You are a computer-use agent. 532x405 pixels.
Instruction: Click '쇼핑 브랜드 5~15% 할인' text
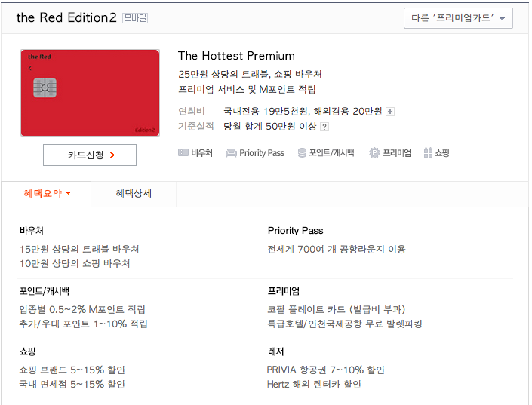pos(72,370)
